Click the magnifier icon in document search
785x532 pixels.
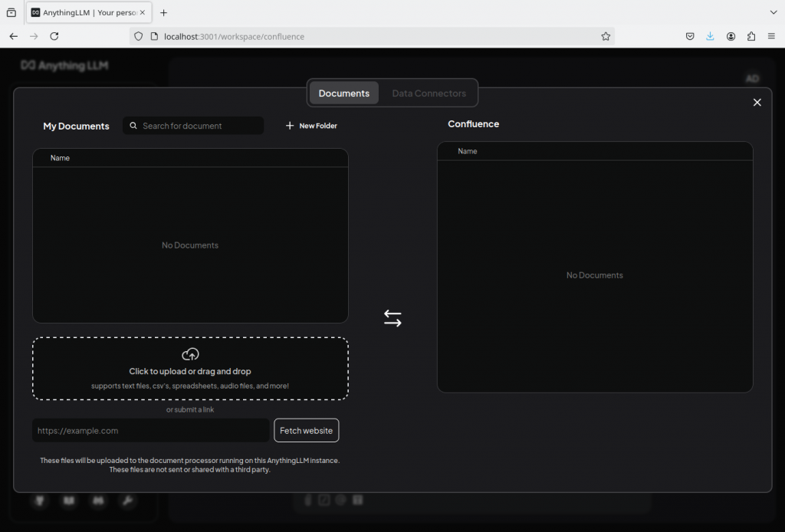[x=133, y=126]
